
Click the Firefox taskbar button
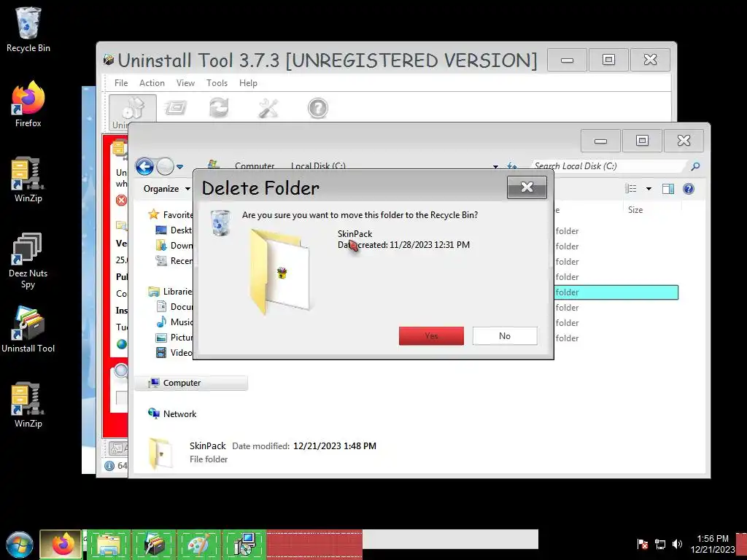tap(61, 544)
